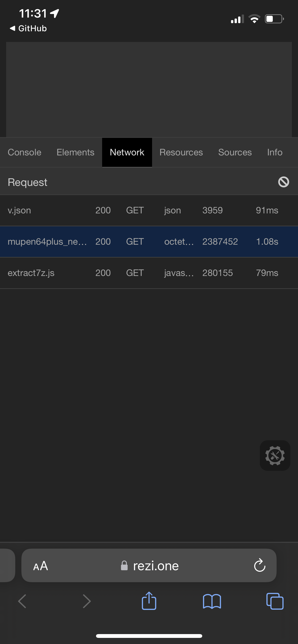Tap the padlock icon in the address bar

coord(125,566)
